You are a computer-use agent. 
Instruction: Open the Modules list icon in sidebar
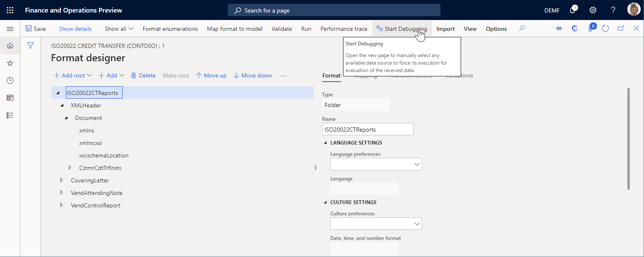coord(10,115)
